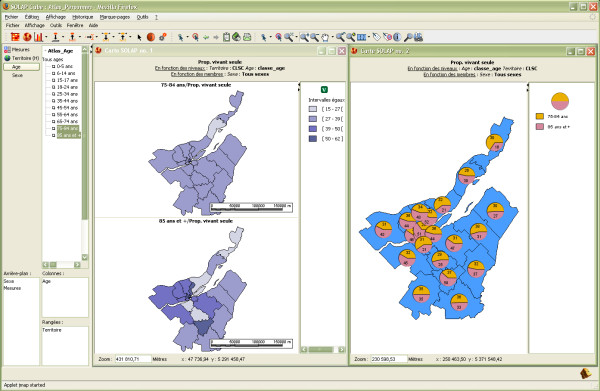The width and height of the screenshot is (600, 391).
Task: Open the Fenêtre applet menu
Action: 75,25
